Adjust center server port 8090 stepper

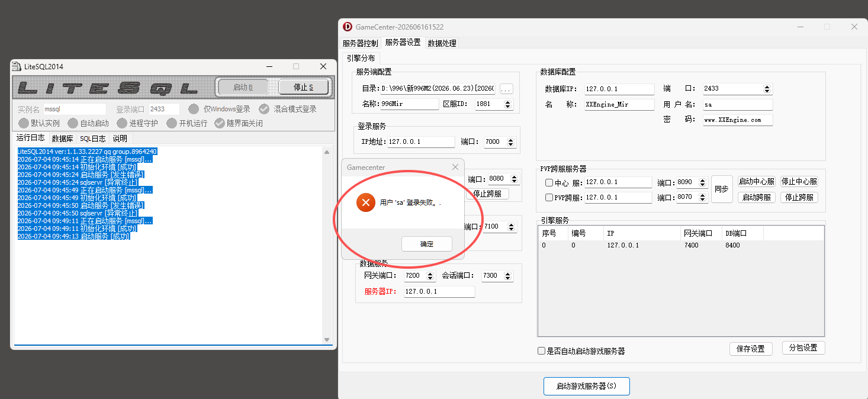pos(703,182)
